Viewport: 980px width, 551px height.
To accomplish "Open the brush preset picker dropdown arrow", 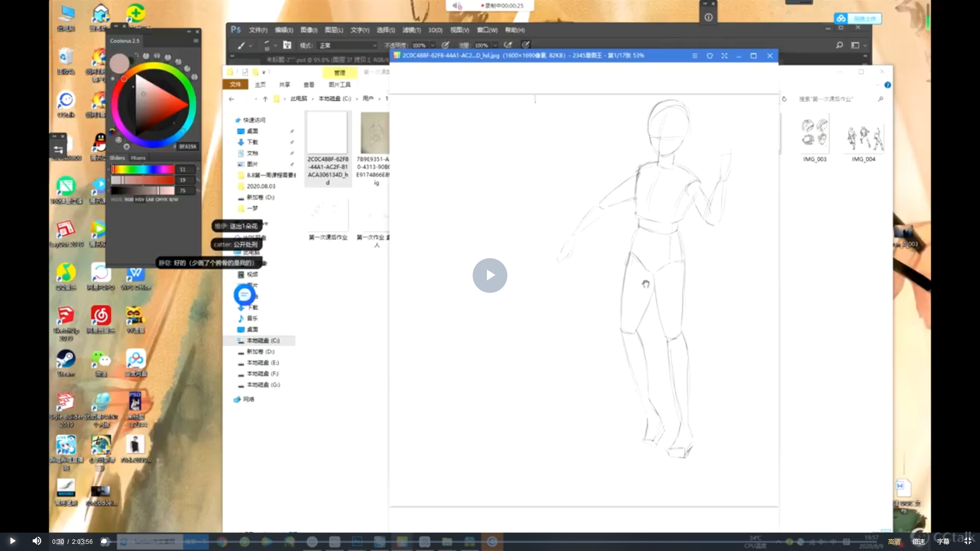I will coord(276,45).
